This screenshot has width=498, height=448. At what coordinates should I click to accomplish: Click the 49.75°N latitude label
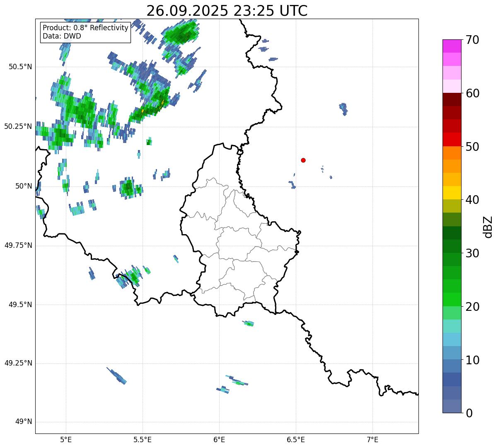point(18,245)
